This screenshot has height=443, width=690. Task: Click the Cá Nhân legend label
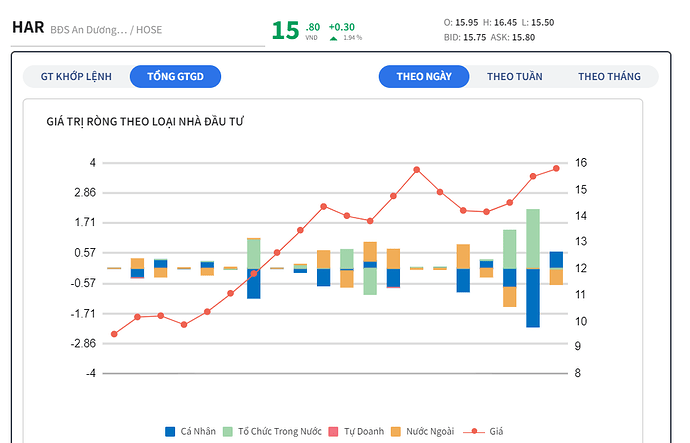(196, 431)
